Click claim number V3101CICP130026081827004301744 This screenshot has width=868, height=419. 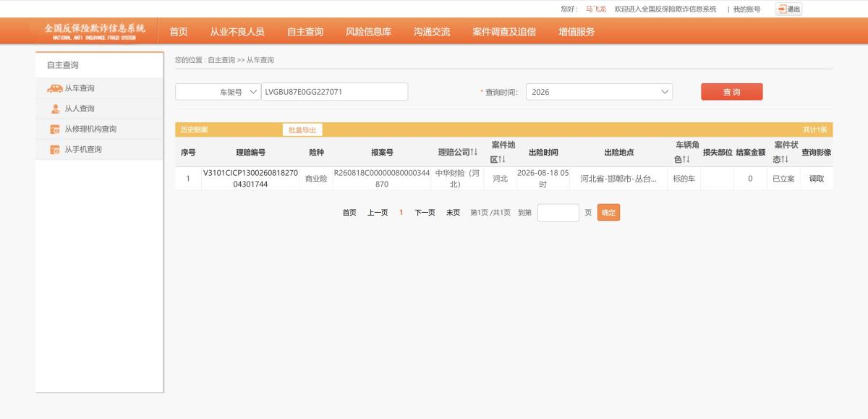(250, 179)
